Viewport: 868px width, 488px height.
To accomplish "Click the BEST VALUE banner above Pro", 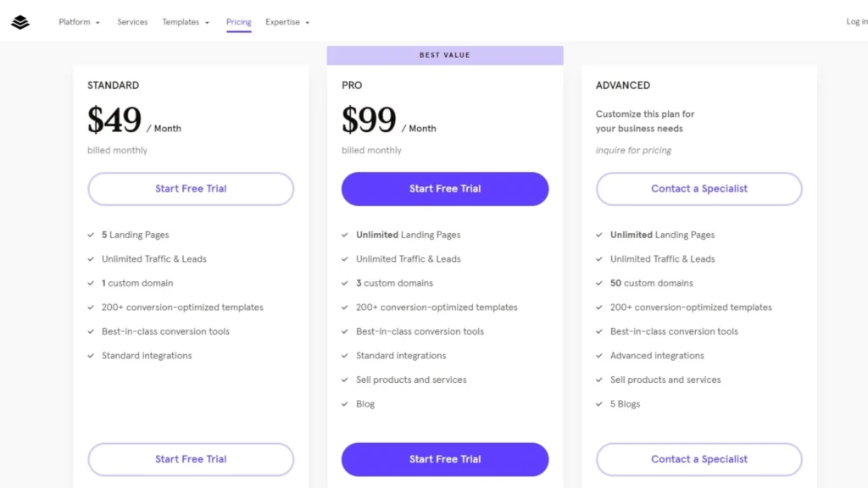I will click(x=444, y=54).
